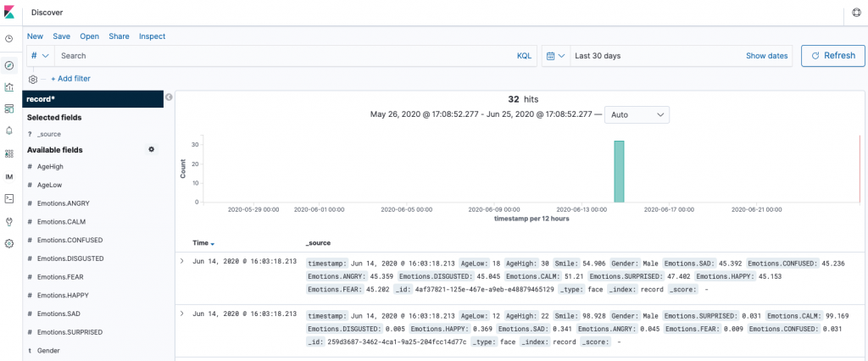Click Open in the top menu
Image resolution: width=868 pixels, height=361 pixels.
click(90, 36)
